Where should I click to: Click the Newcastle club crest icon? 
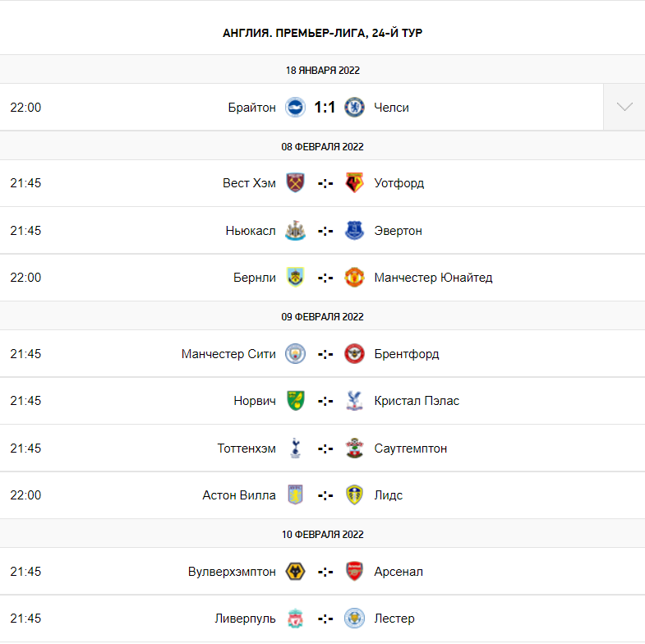(x=295, y=231)
